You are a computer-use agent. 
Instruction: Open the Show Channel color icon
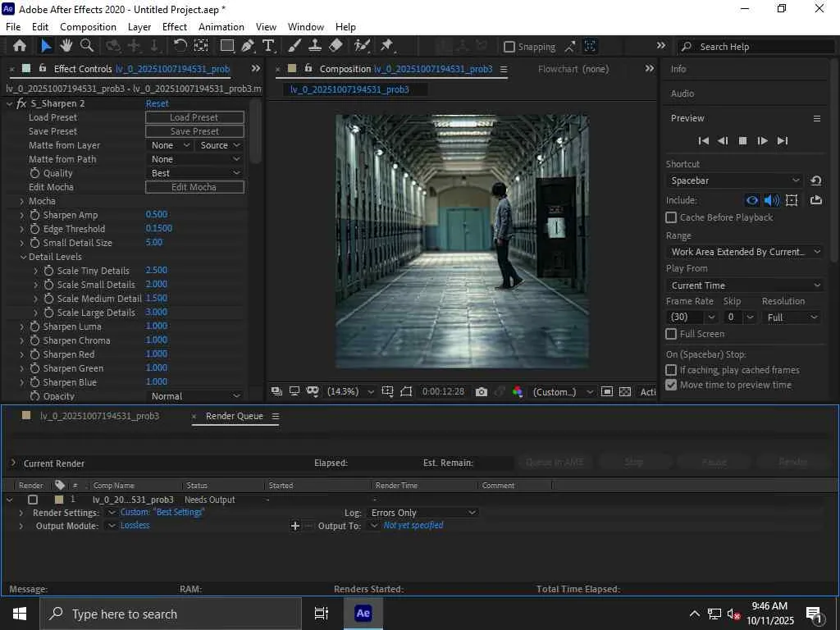[518, 392]
